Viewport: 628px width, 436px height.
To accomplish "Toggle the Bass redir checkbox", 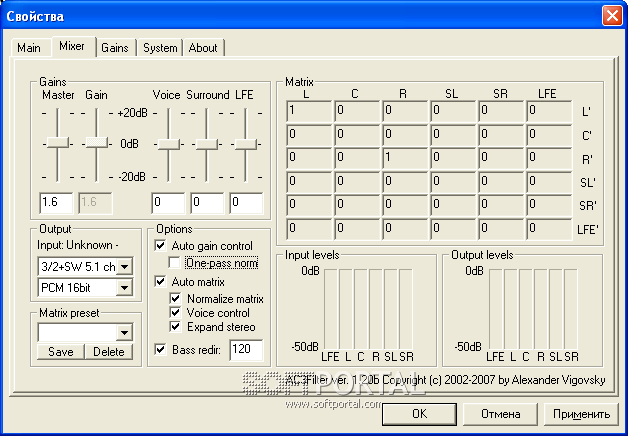I will coord(160,349).
